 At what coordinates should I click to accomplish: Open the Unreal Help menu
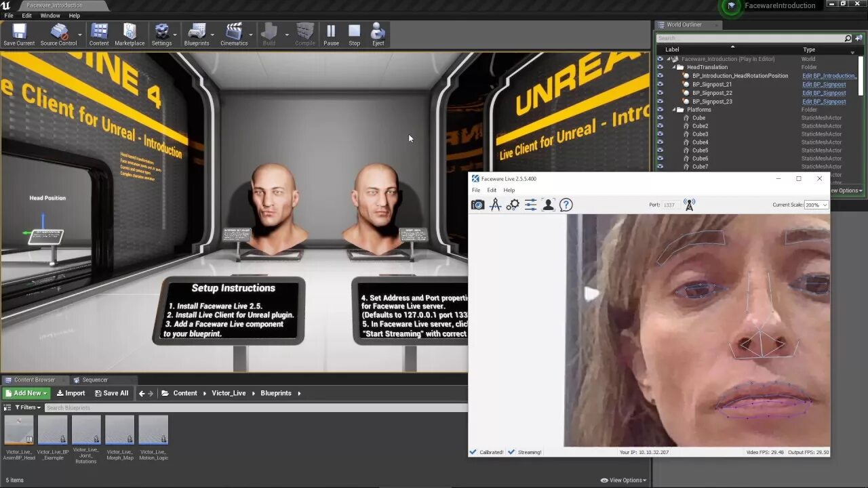pos(74,16)
